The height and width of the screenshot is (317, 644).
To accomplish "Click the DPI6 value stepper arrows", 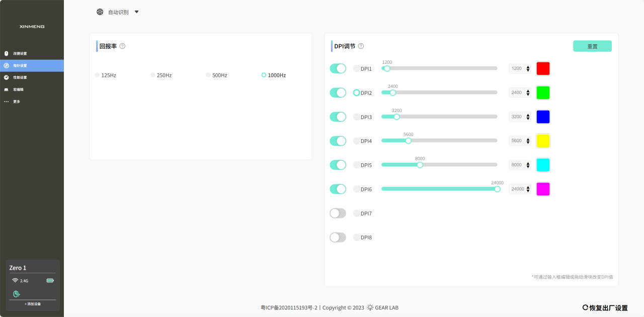I will point(528,189).
